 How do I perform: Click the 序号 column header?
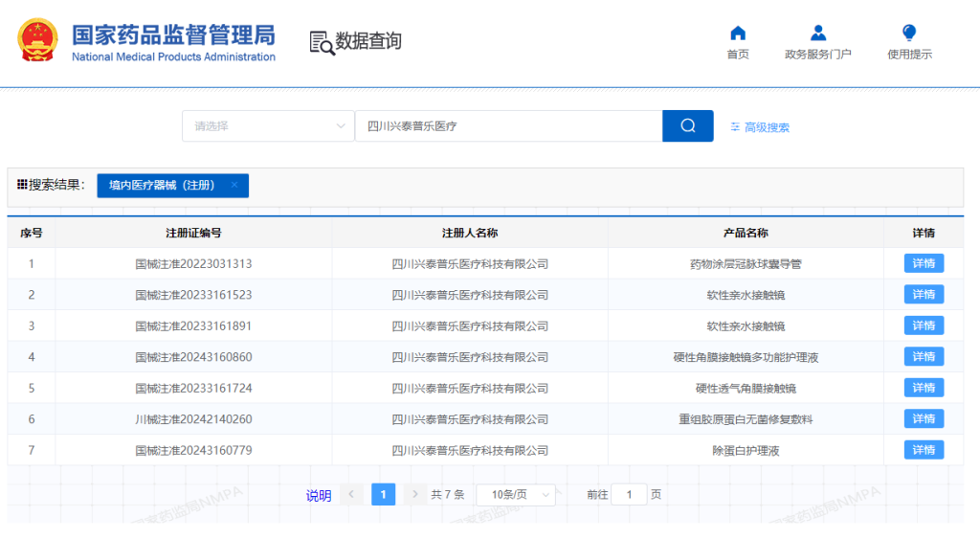[32, 234]
